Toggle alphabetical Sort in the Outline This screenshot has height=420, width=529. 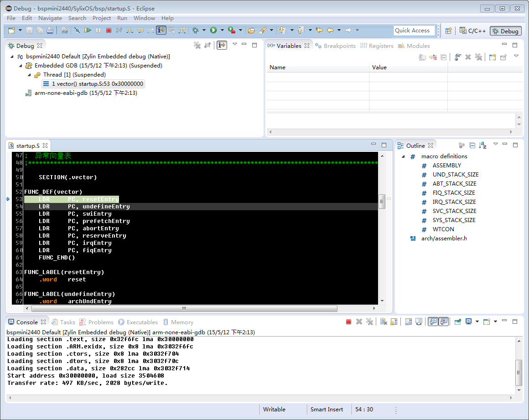pyautogui.click(x=482, y=145)
